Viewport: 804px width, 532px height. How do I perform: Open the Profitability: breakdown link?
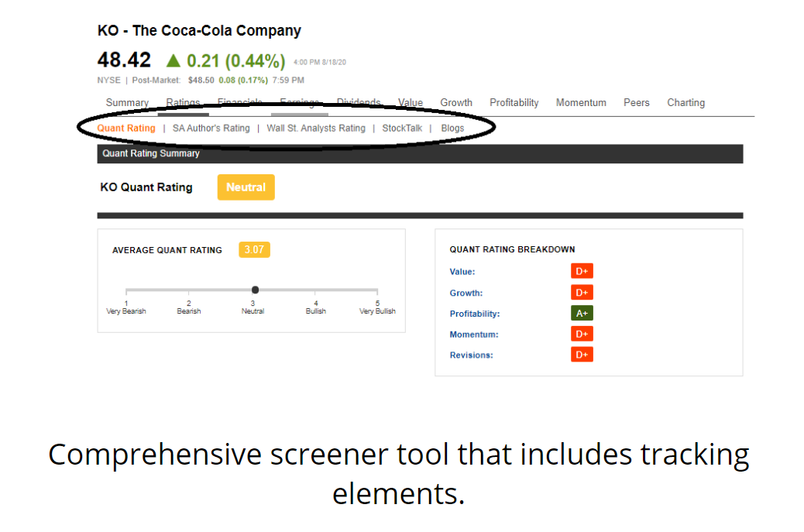[x=474, y=314]
